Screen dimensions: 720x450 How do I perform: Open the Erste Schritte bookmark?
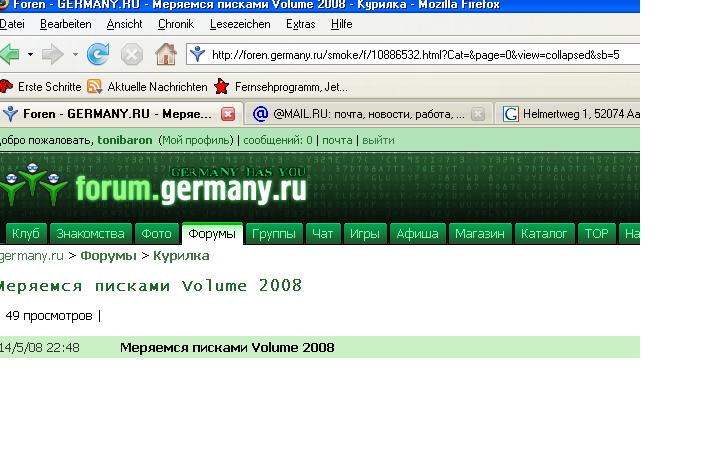pos(49,87)
